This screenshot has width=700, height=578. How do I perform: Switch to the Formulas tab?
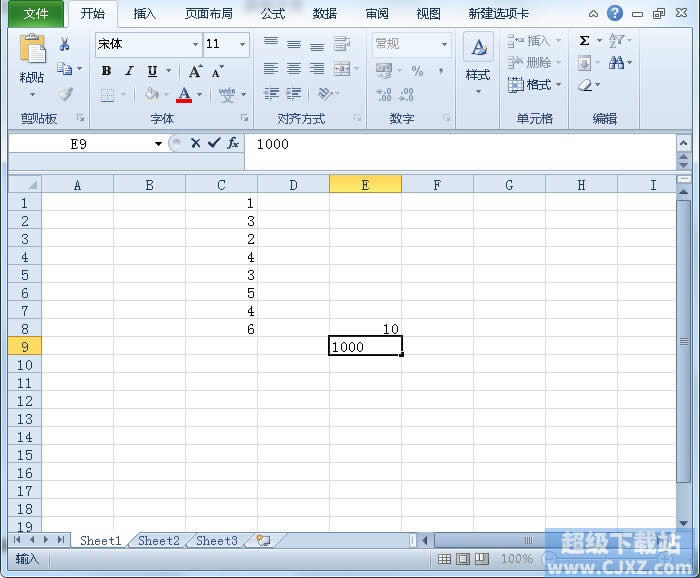[273, 14]
